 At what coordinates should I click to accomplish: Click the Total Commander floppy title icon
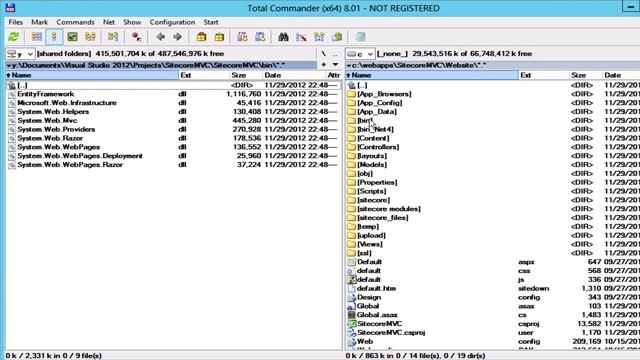click(10, 8)
